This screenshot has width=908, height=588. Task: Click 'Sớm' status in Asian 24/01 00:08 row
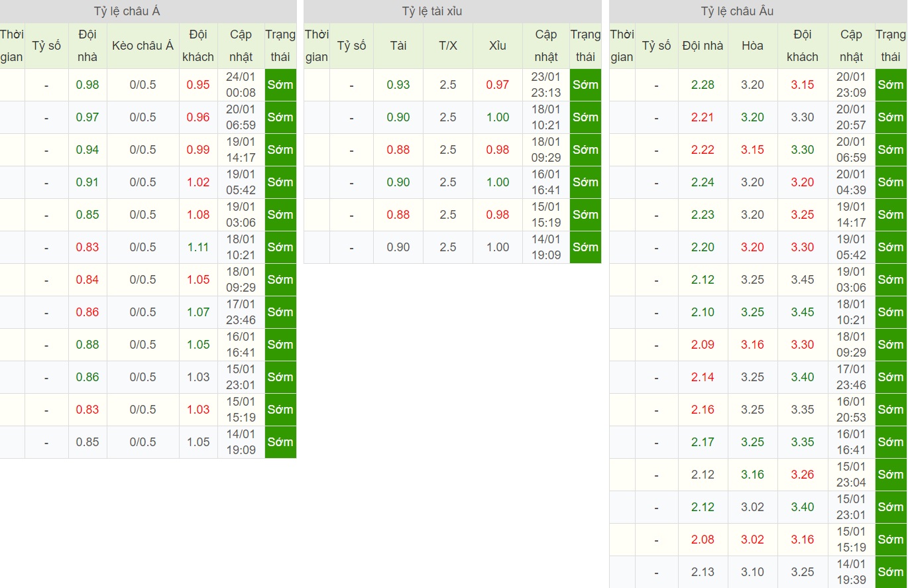[x=280, y=85]
